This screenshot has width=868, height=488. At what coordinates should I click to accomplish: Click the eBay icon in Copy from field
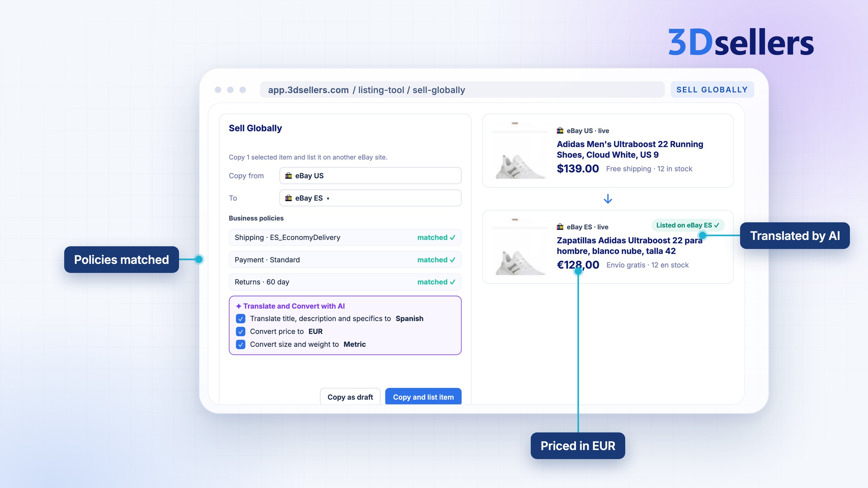pos(289,176)
